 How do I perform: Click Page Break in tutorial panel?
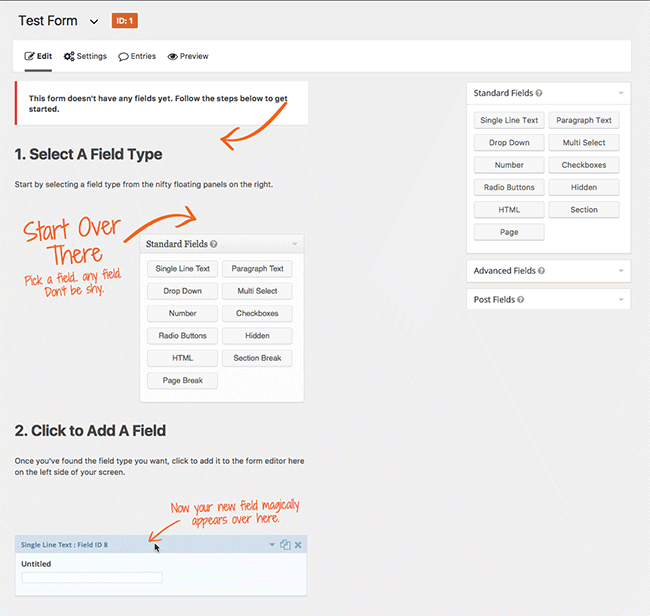(182, 381)
